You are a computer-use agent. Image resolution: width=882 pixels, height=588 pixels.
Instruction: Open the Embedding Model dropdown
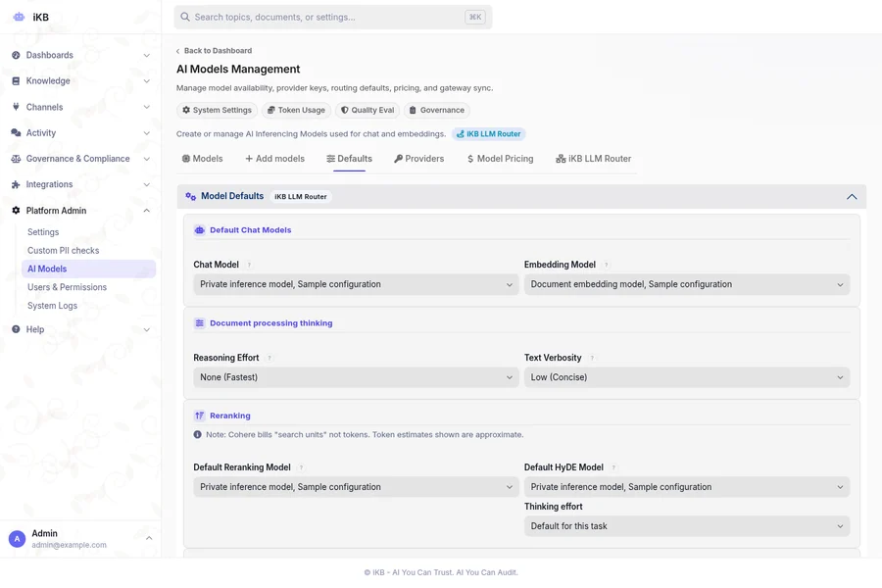point(687,284)
